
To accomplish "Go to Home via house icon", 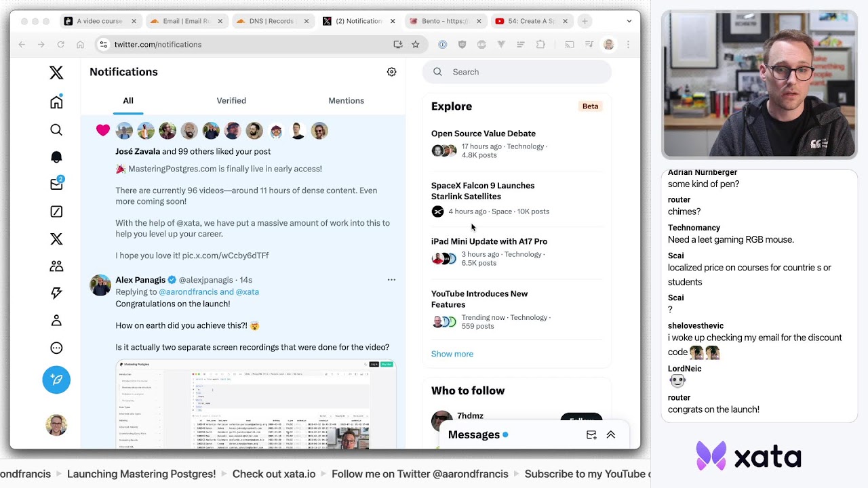I will pos(56,102).
